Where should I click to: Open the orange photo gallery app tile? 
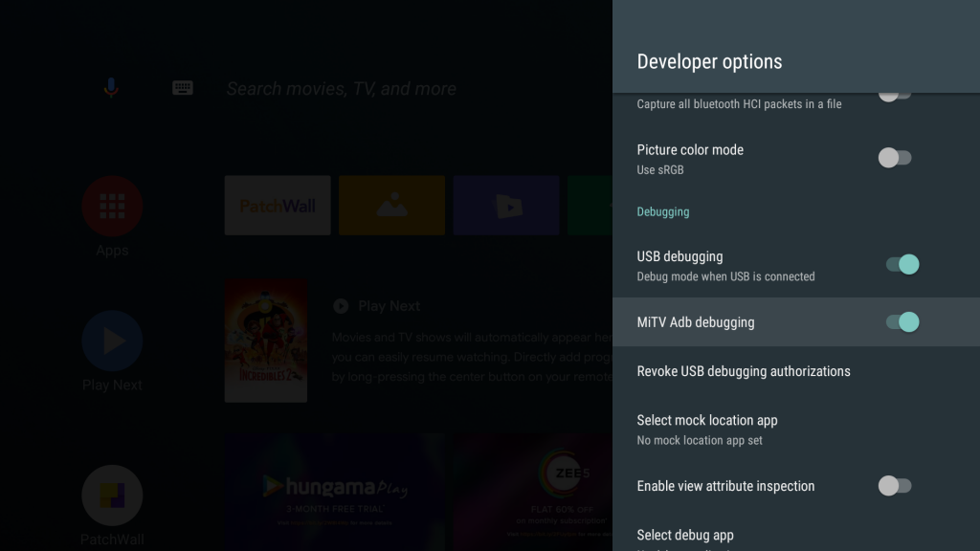pos(391,206)
